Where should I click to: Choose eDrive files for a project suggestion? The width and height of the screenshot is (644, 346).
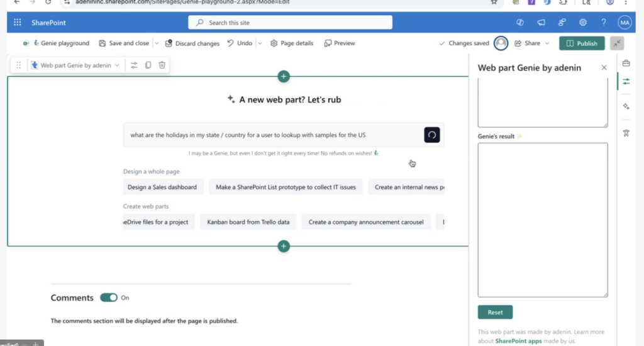[159, 222]
